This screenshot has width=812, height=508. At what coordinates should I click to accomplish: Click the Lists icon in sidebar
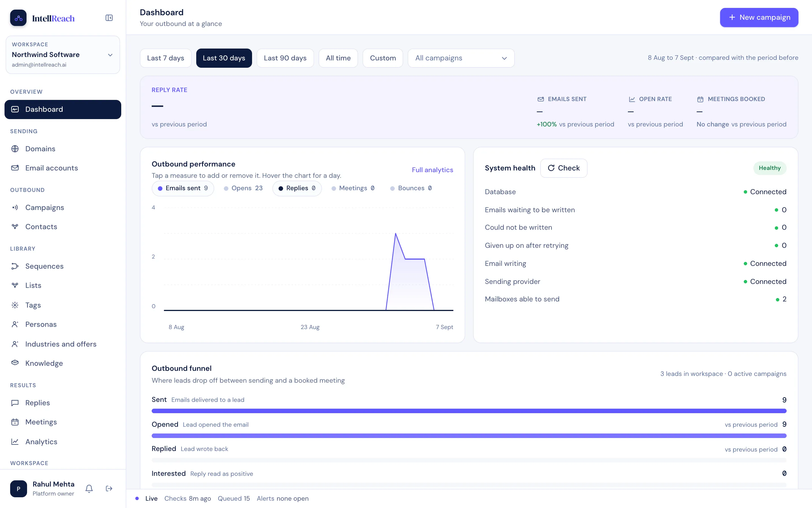(x=15, y=285)
